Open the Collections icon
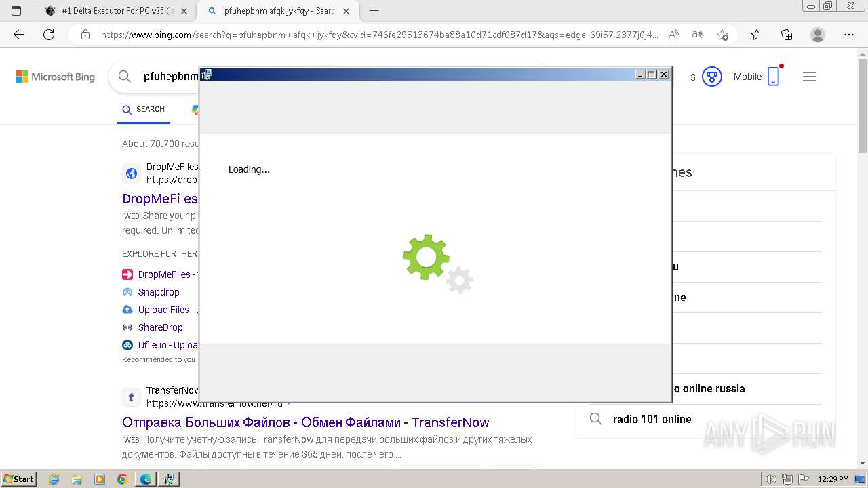868x488 pixels. pos(787,35)
